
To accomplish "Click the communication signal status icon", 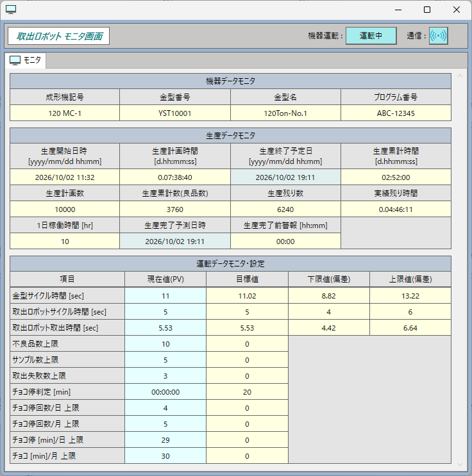I will click(x=438, y=36).
